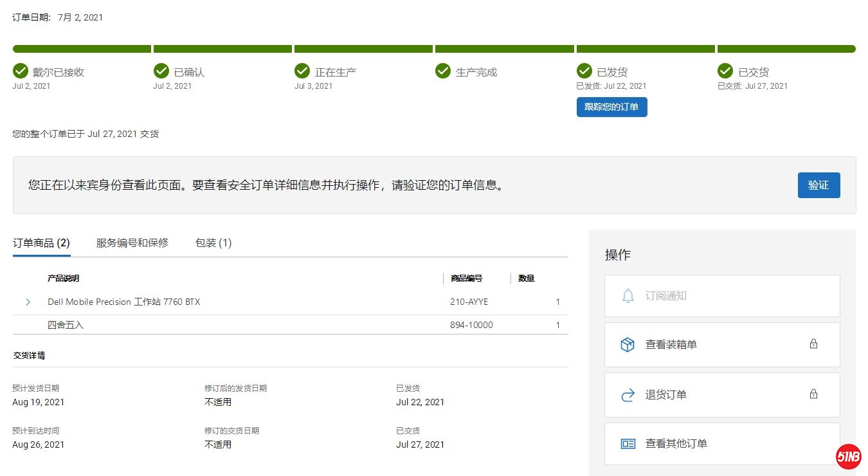Click the 操作 panel heading
Screen dimensions: 868x476
(618, 255)
